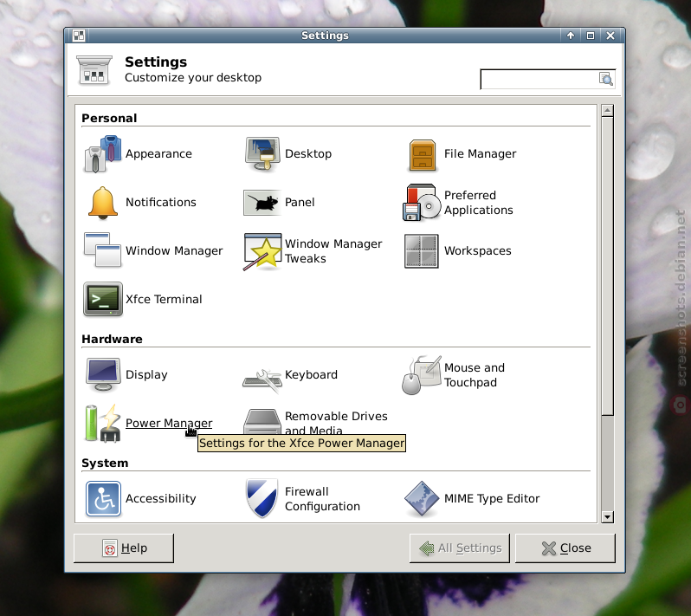Open the MIME Type Editor icon
This screenshot has width=691, height=616.
coord(422,499)
